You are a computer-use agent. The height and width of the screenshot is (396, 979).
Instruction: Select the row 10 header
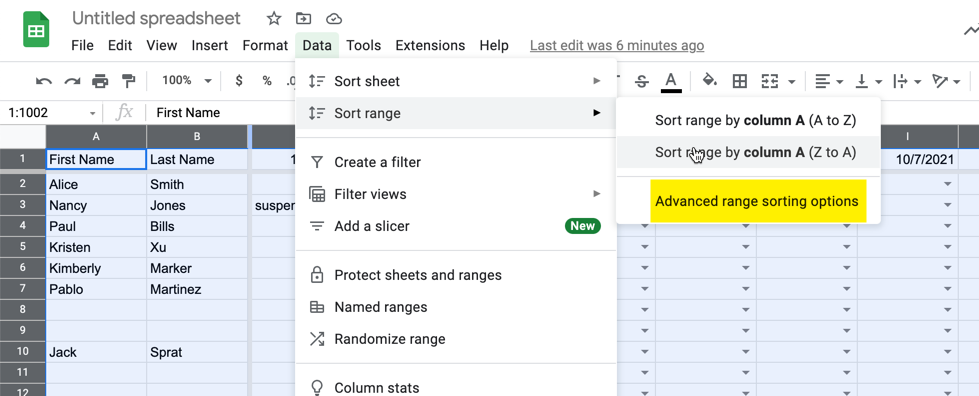coord(22,352)
